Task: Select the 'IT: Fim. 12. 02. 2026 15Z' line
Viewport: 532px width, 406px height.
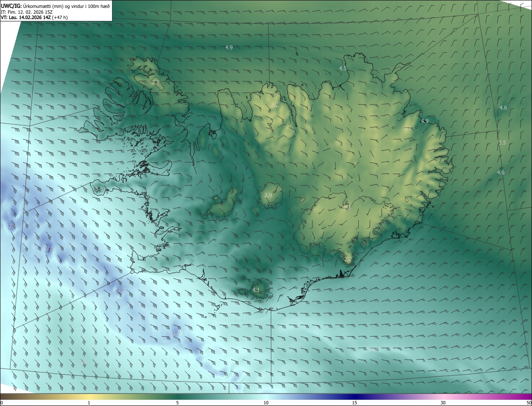Action: pos(27,12)
